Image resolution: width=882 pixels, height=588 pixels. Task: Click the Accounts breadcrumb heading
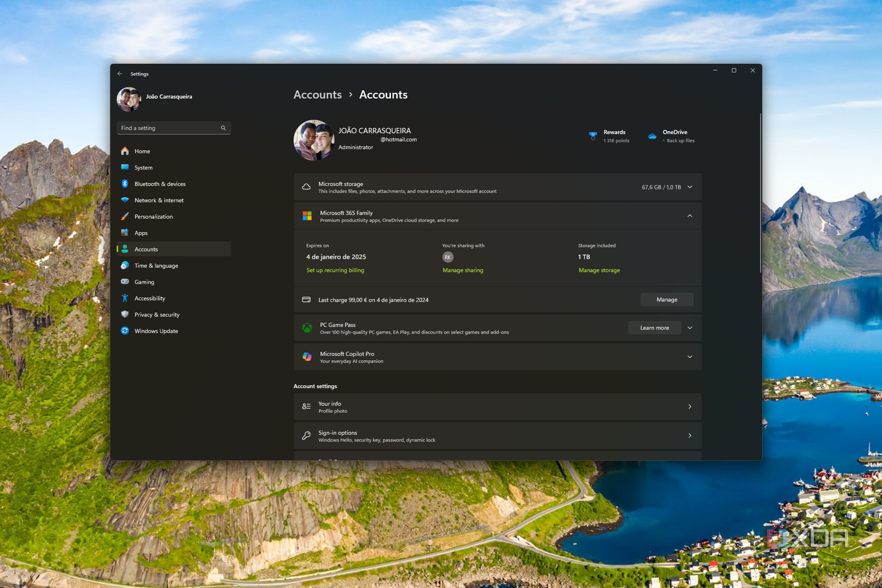point(318,95)
